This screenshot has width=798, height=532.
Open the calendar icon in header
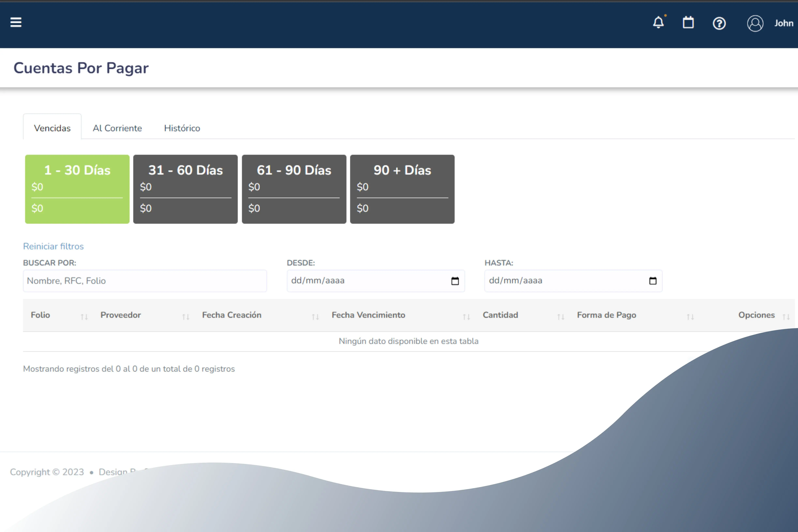click(x=688, y=22)
